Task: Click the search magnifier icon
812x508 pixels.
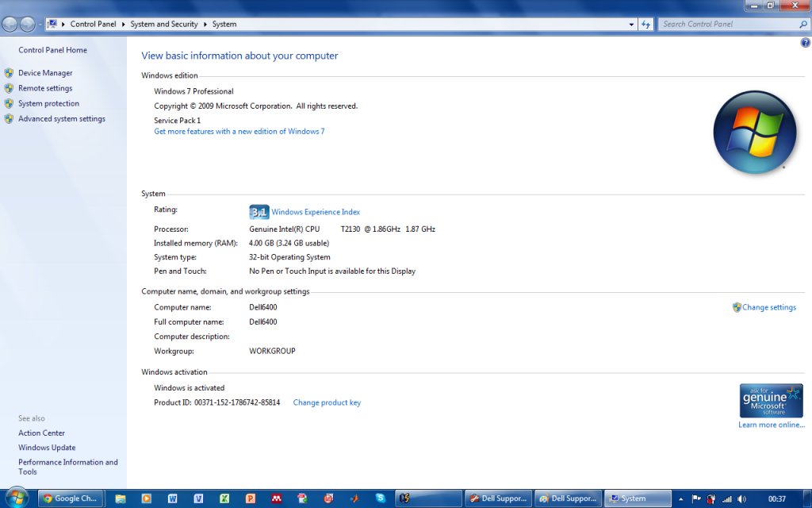Action: pyautogui.click(x=803, y=24)
